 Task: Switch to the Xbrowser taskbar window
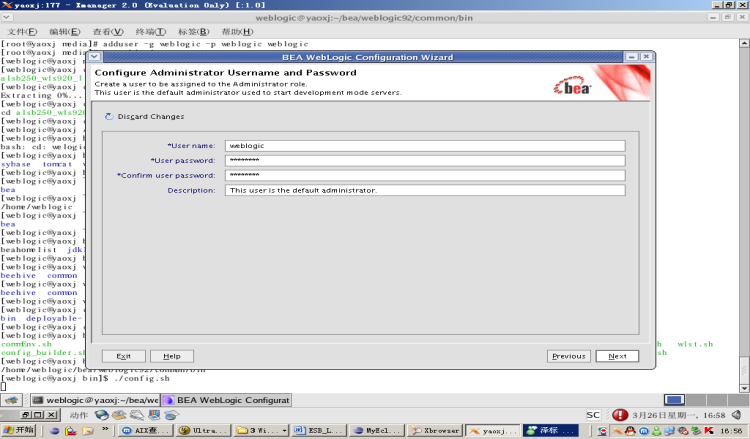pyautogui.click(x=435, y=430)
